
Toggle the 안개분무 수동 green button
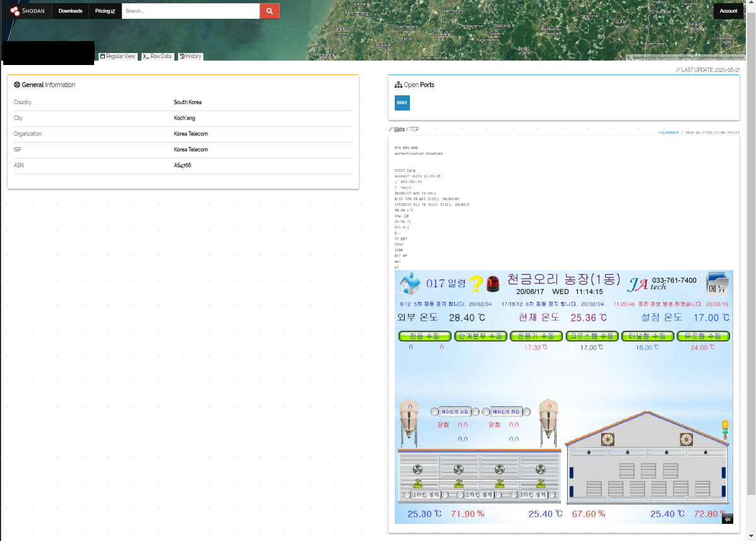click(481, 336)
